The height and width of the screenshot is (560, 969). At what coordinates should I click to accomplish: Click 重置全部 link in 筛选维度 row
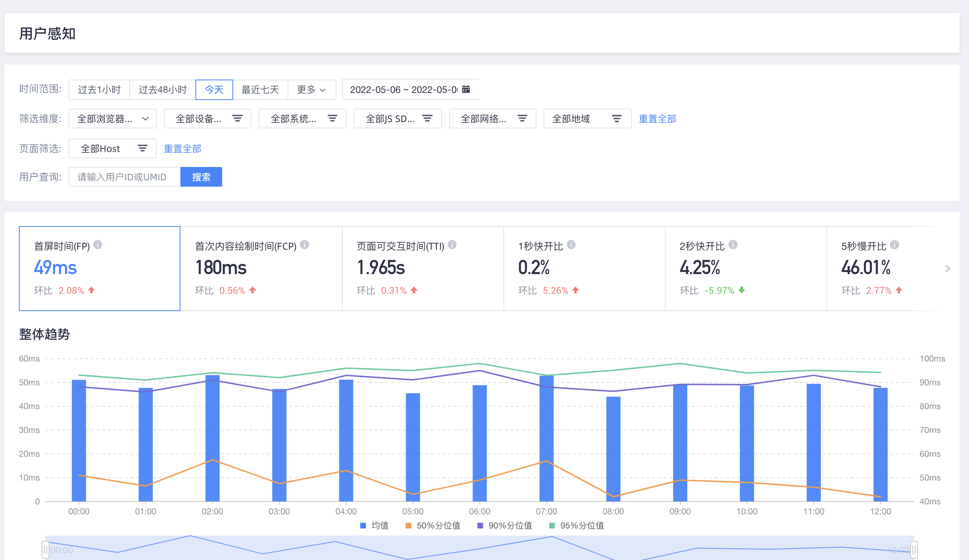tap(657, 119)
